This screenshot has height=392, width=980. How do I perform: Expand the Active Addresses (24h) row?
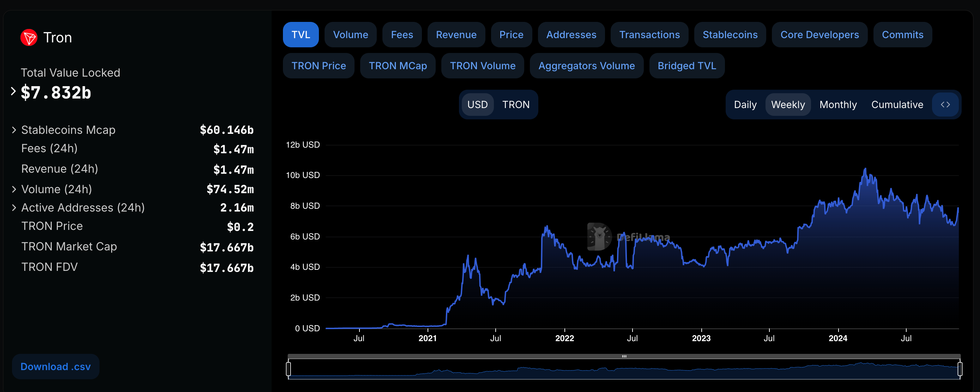14,208
